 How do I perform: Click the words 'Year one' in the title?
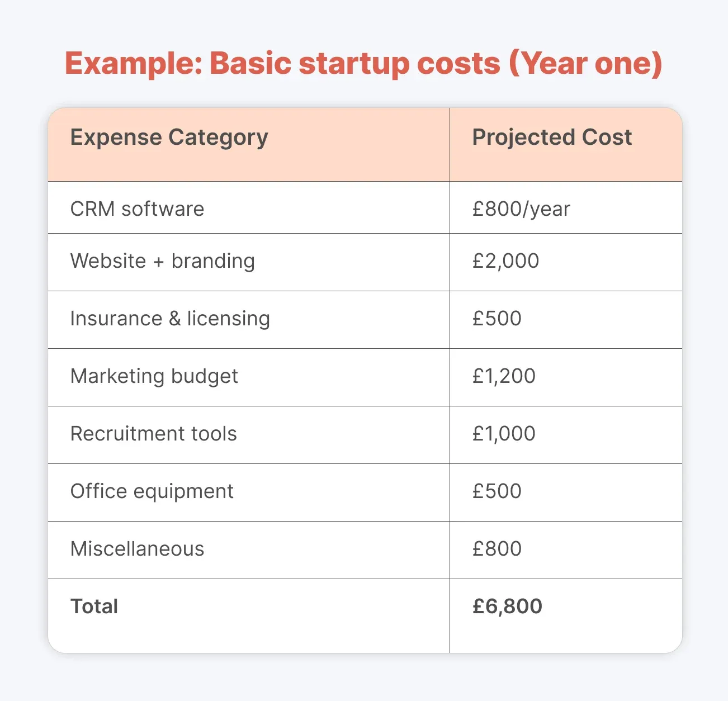[x=585, y=63]
